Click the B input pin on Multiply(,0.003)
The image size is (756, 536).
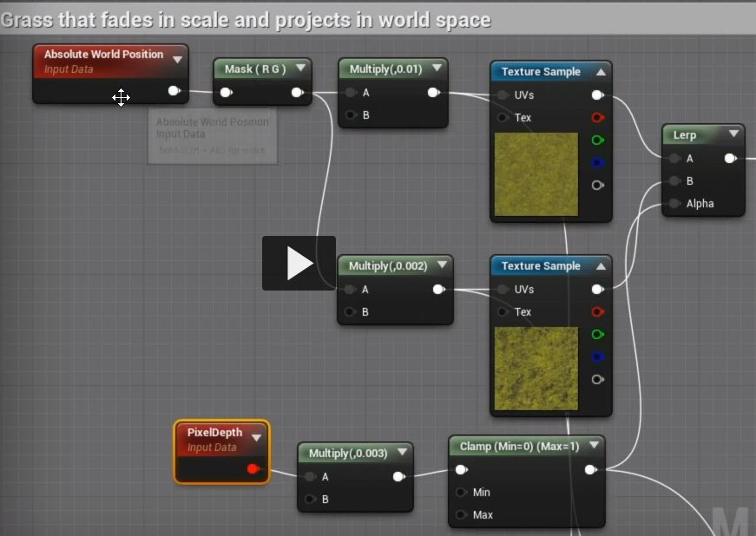click(311, 499)
